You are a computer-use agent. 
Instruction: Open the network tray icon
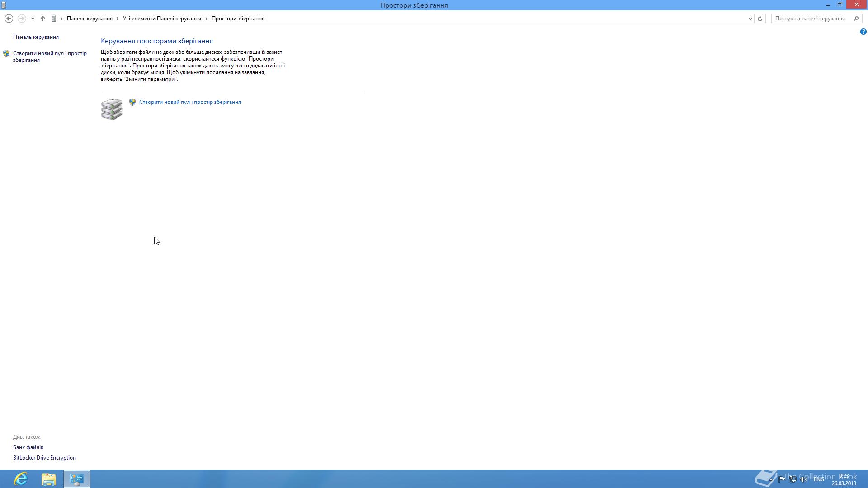(793, 479)
